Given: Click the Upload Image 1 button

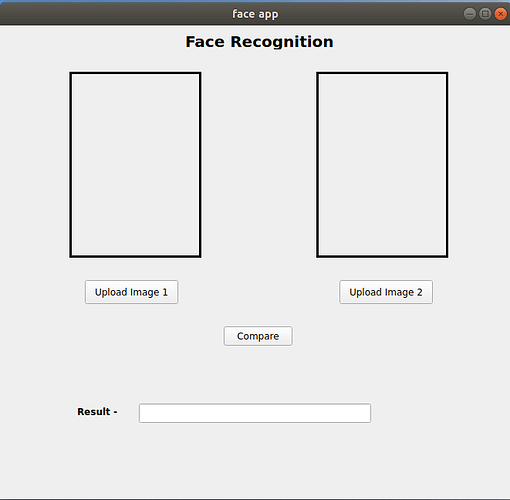Looking at the screenshot, I should click(x=131, y=292).
